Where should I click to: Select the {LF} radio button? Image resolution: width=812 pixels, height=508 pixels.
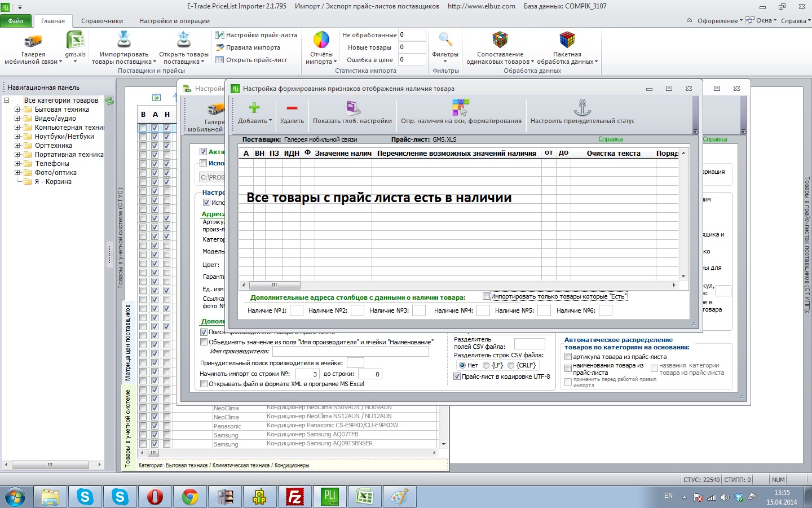486,365
